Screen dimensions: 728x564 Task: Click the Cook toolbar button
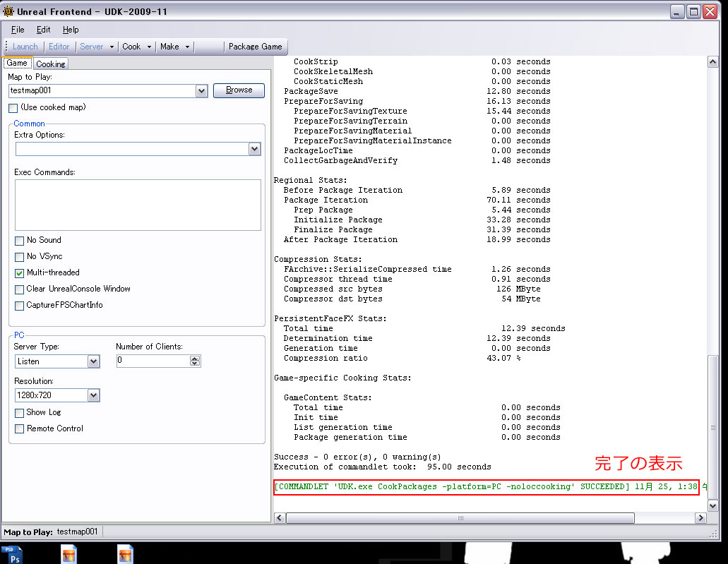point(131,47)
